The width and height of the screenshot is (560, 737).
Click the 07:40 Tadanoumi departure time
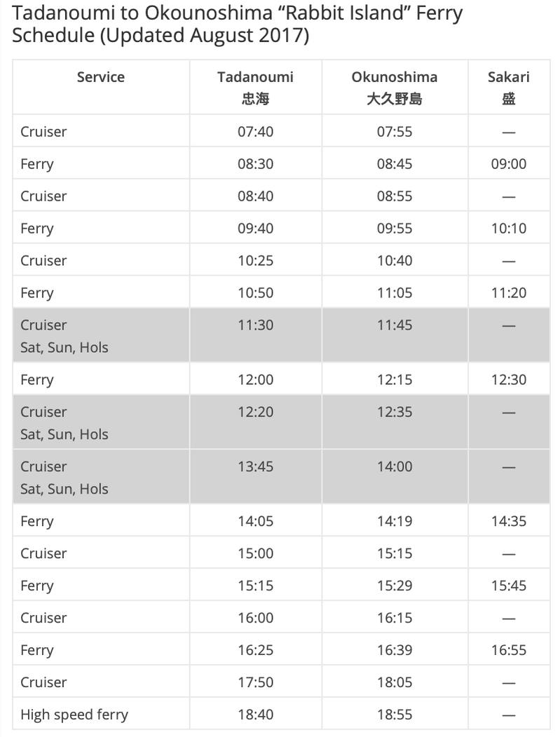pyautogui.click(x=256, y=132)
